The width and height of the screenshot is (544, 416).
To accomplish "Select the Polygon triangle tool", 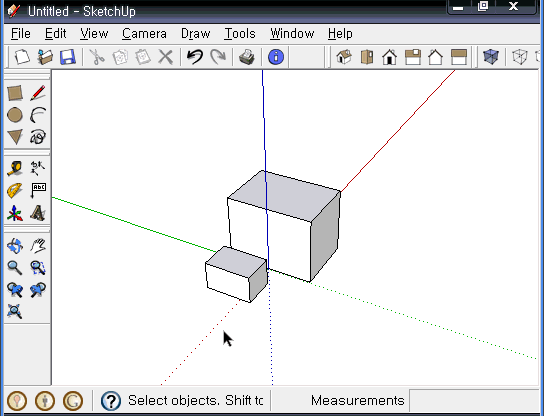I will point(15,137).
